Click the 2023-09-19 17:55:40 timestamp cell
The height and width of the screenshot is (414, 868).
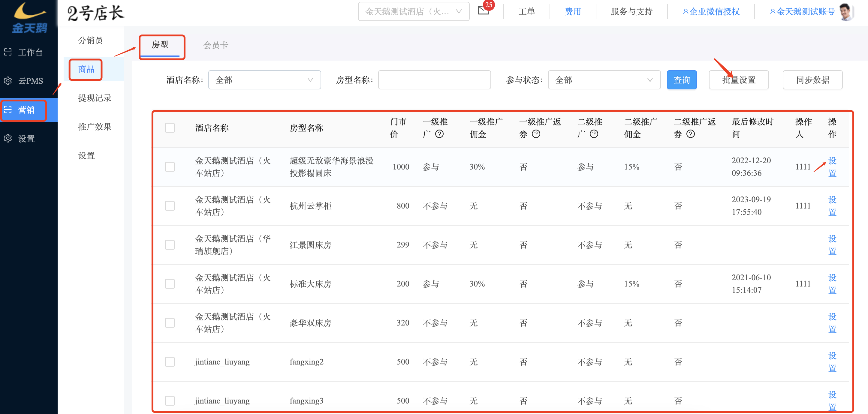[751, 206]
